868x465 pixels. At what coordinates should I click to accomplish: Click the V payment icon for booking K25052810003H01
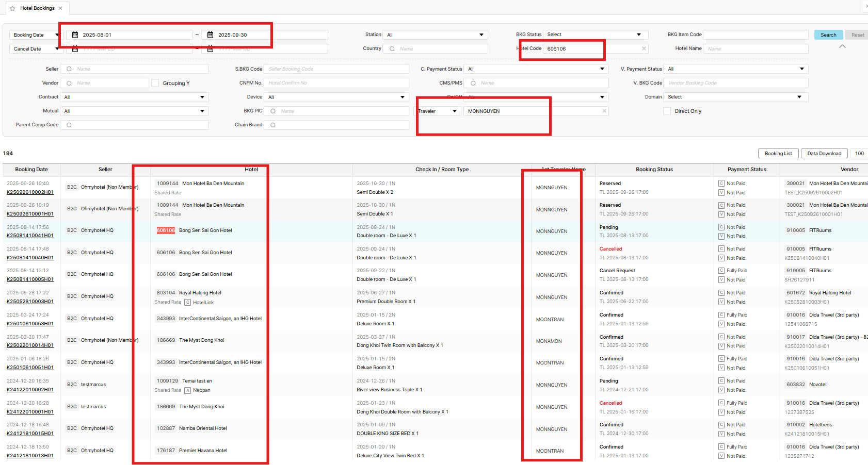click(721, 302)
